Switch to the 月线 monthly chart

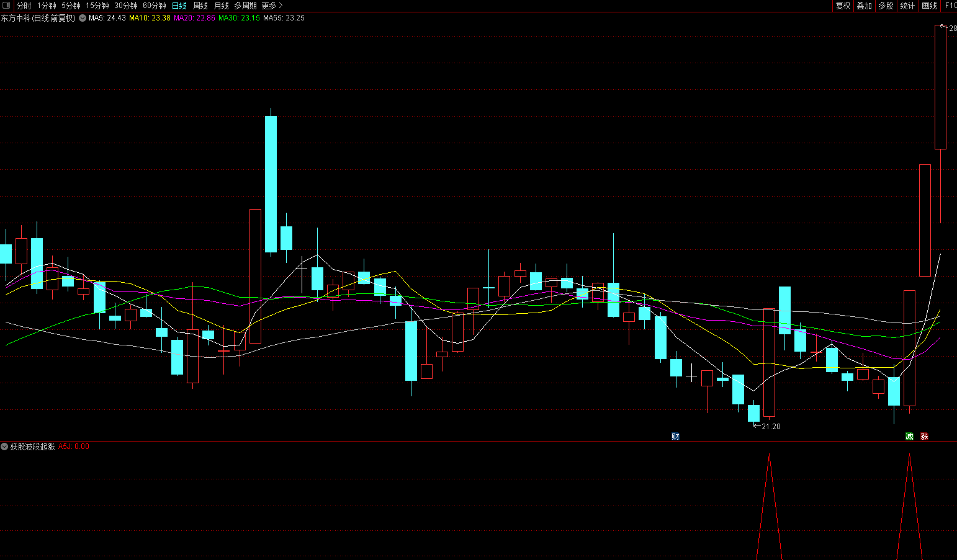pyautogui.click(x=222, y=6)
